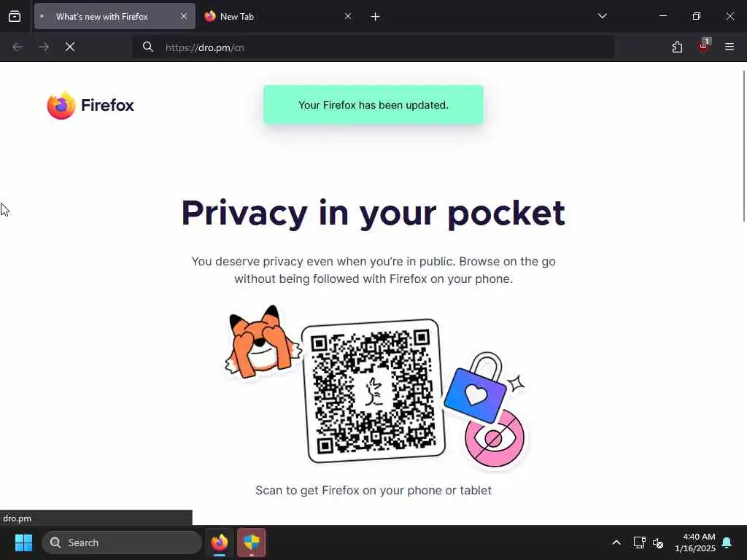Image resolution: width=747 pixels, height=560 pixels.
Task: Click the Firefox logo on page
Action: point(90,105)
